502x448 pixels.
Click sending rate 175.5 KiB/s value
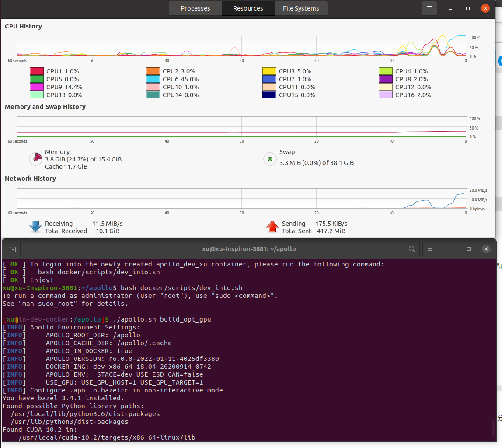click(x=331, y=224)
